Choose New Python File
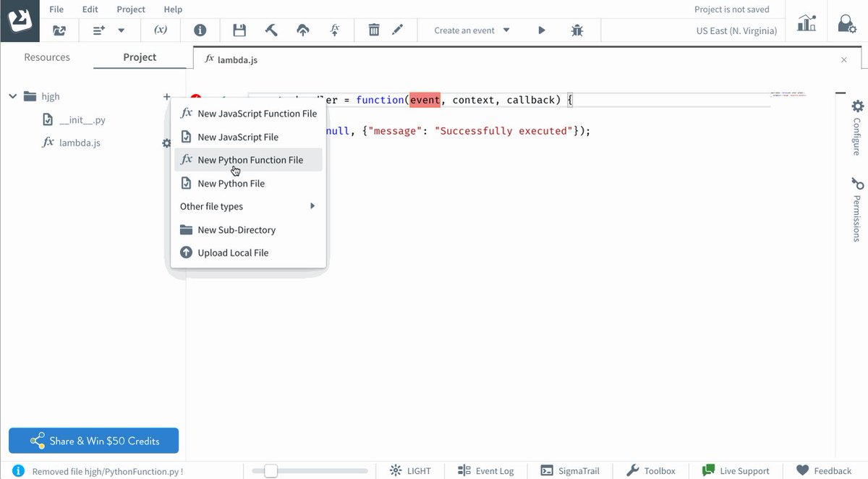This screenshot has width=868, height=479. pos(248,183)
